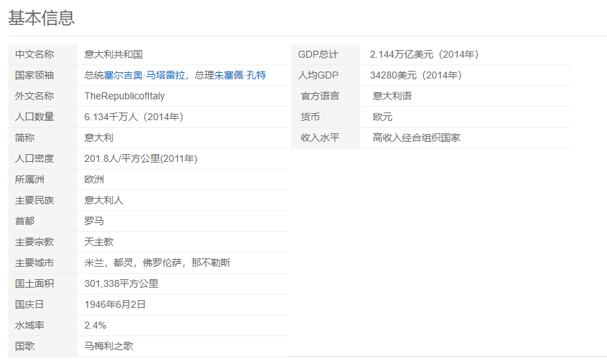This screenshot has height=364, width=607.
Task: Click the 国歌 label cell
Action: click(x=43, y=346)
